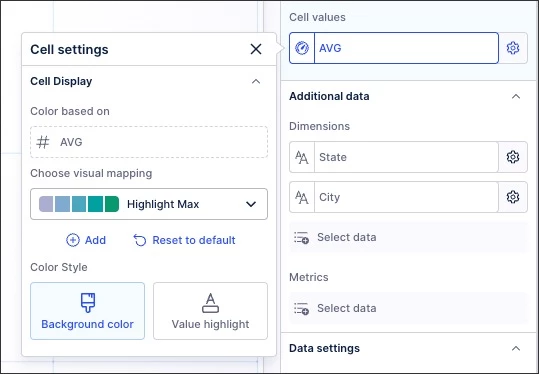
Task: Click the Cell values label
Action: point(317,17)
